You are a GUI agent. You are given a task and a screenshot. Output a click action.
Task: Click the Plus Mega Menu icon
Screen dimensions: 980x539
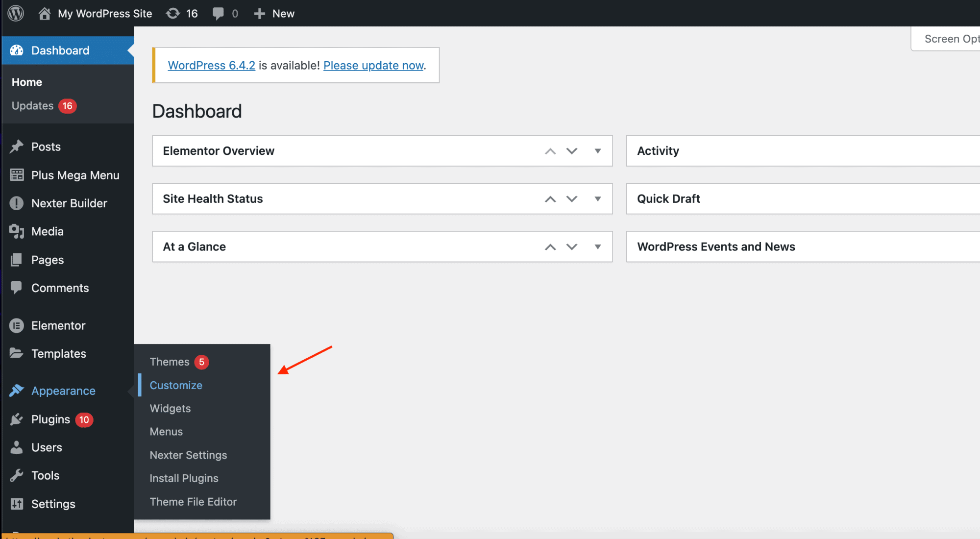pyautogui.click(x=17, y=175)
